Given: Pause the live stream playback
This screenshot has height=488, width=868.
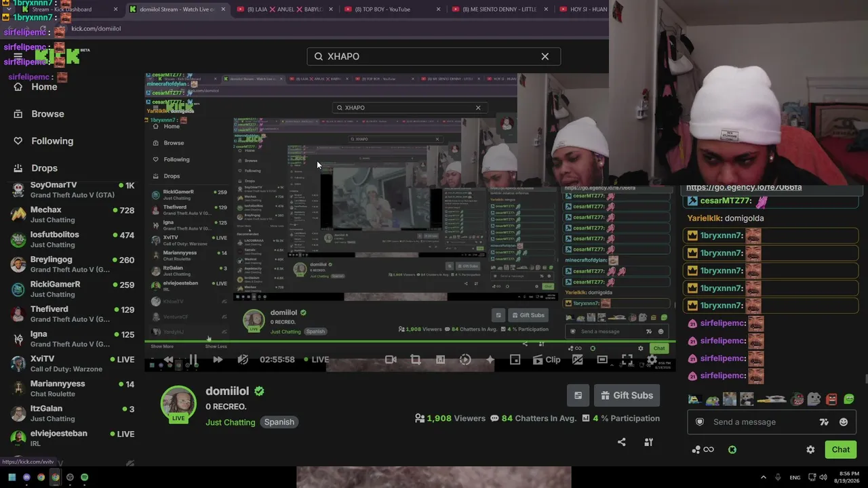Looking at the screenshot, I should click(193, 360).
